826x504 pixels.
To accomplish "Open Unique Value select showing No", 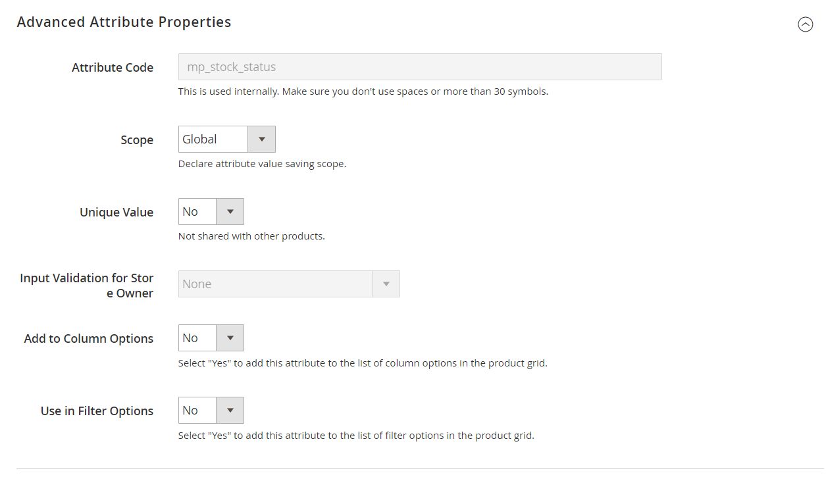I will pyautogui.click(x=197, y=212).
